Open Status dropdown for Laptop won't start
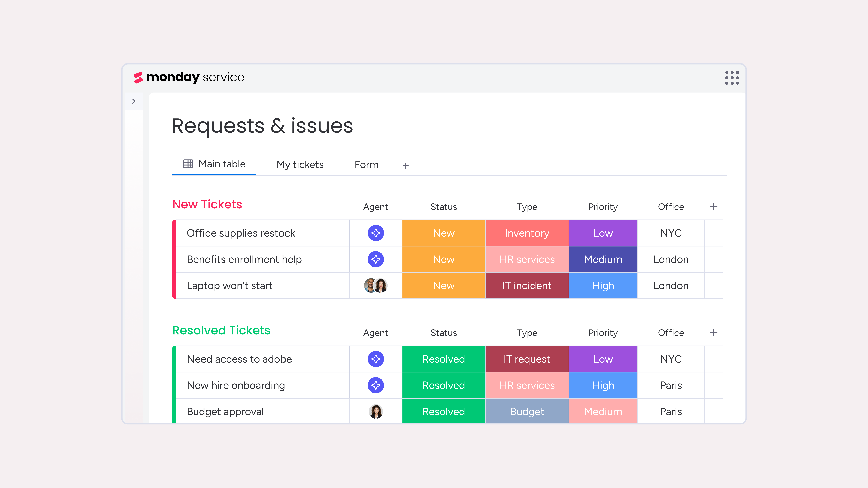This screenshot has height=488, width=868. (x=443, y=286)
